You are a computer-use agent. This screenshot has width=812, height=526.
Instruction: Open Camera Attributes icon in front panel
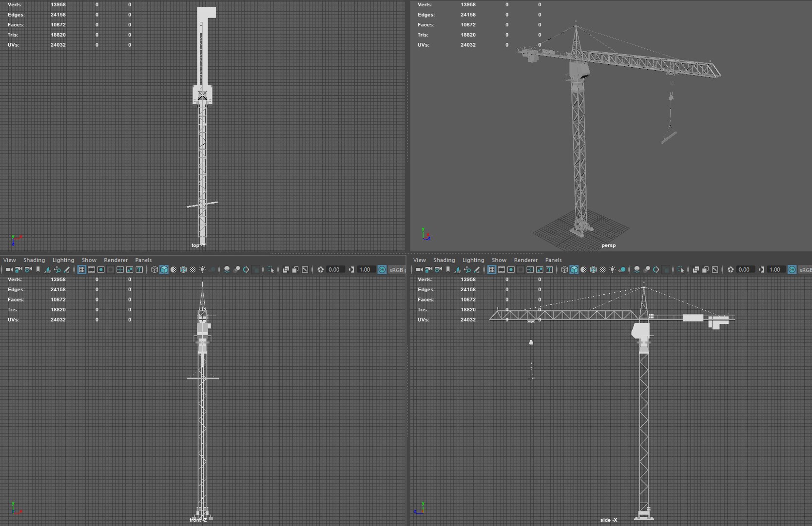tap(28, 269)
